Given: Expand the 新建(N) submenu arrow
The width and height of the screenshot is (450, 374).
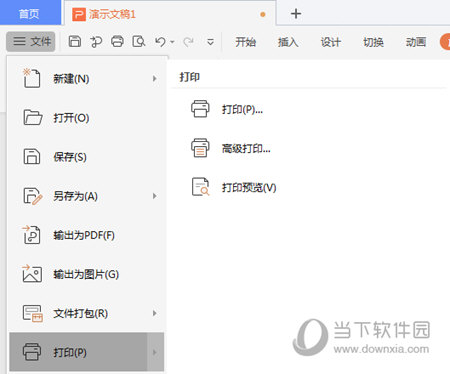Looking at the screenshot, I should [154, 79].
